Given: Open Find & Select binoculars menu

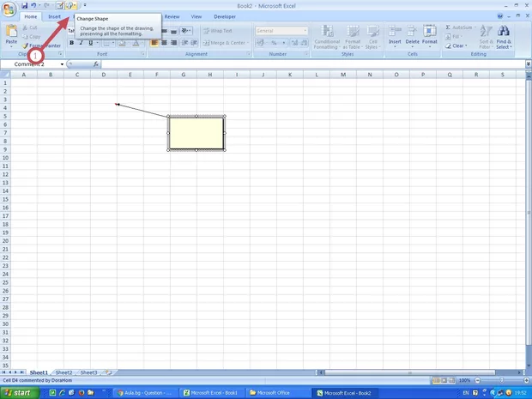Looking at the screenshot, I should pos(504,37).
